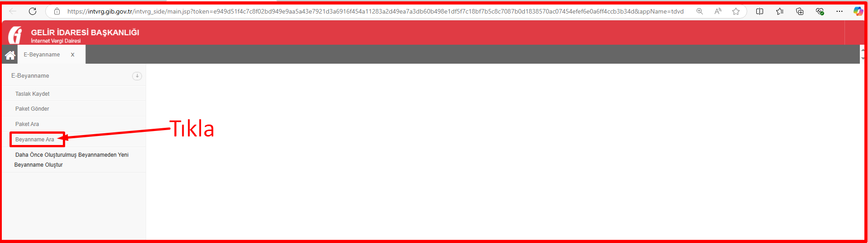The width and height of the screenshot is (868, 243).
Task: Add page to favorites with star icon
Action: 736,11
